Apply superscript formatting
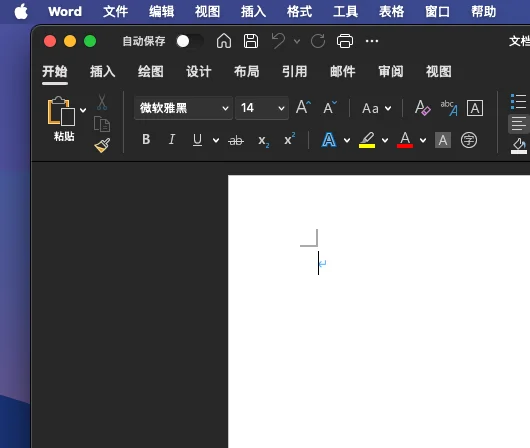The height and width of the screenshot is (448, 530). click(x=290, y=139)
